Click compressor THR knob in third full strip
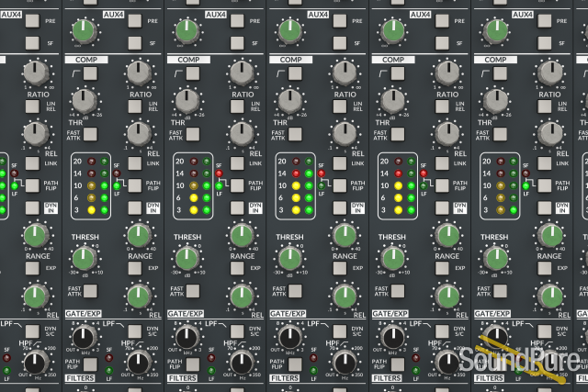Screen dimensions: 588x392 (290, 101)
